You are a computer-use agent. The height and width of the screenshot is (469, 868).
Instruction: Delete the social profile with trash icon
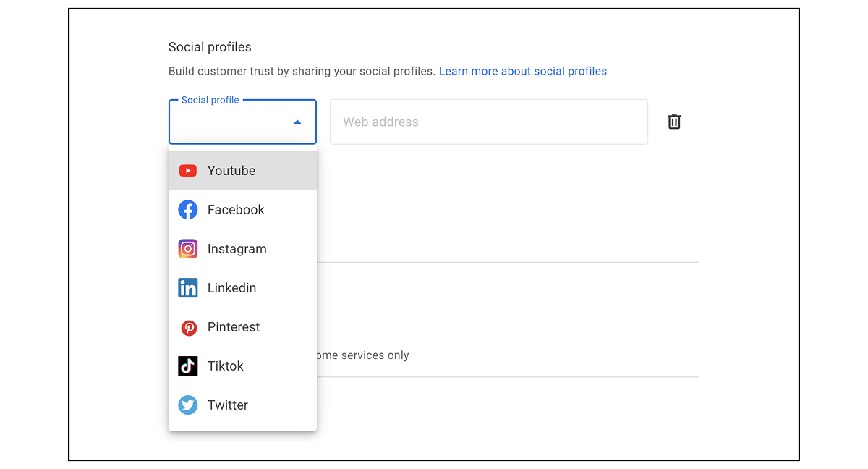point(674,122)
